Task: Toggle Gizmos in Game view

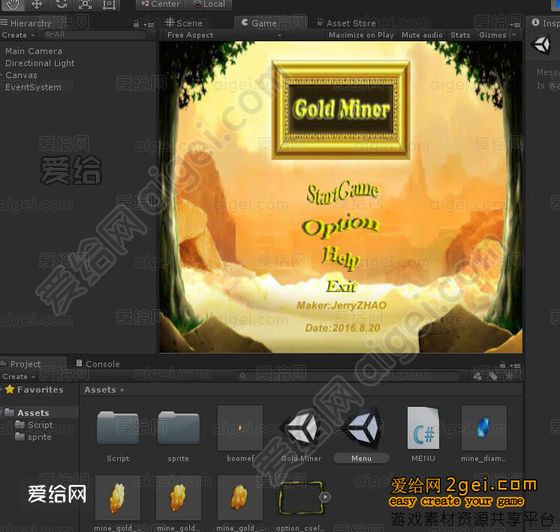Action: [492, 35]
